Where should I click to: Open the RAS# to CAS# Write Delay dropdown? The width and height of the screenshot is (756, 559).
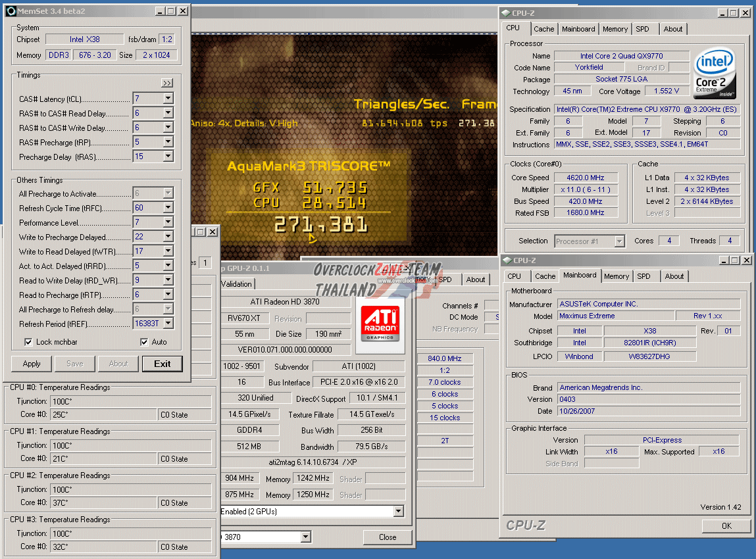168,127
